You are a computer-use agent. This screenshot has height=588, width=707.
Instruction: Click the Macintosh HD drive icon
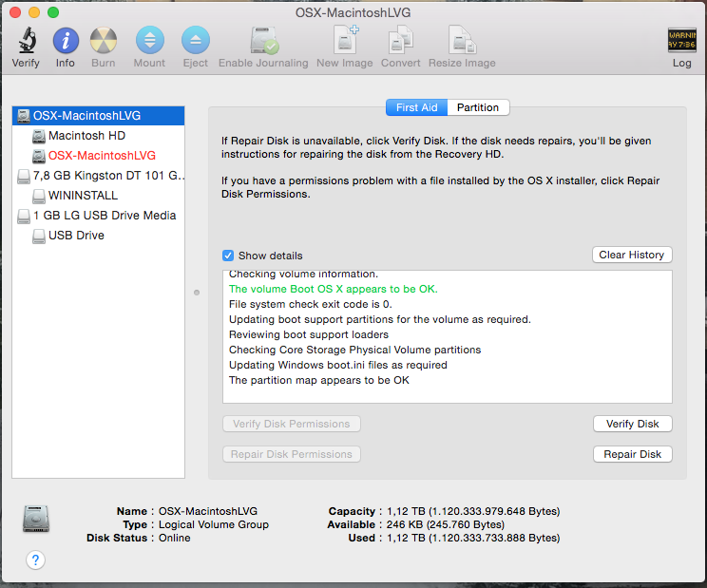[x=39, y=136]
